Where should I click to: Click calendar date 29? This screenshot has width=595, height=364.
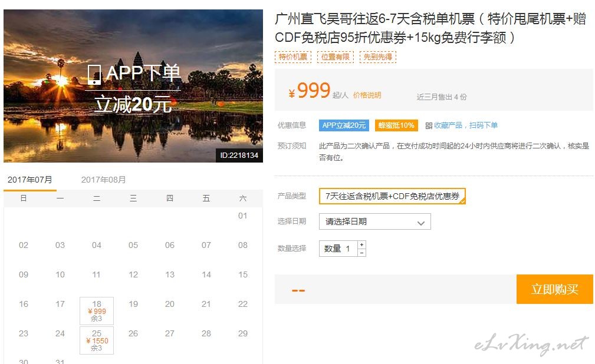[243, 333]
